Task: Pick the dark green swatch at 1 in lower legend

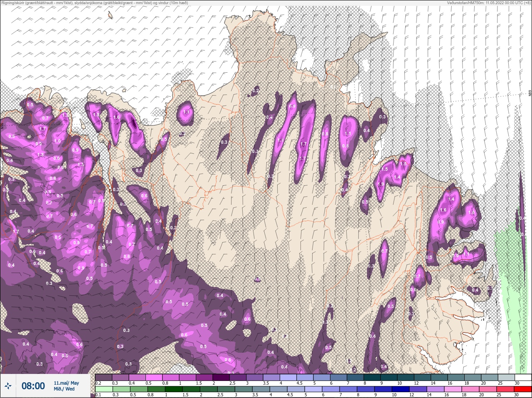Action: pos(174,389)
